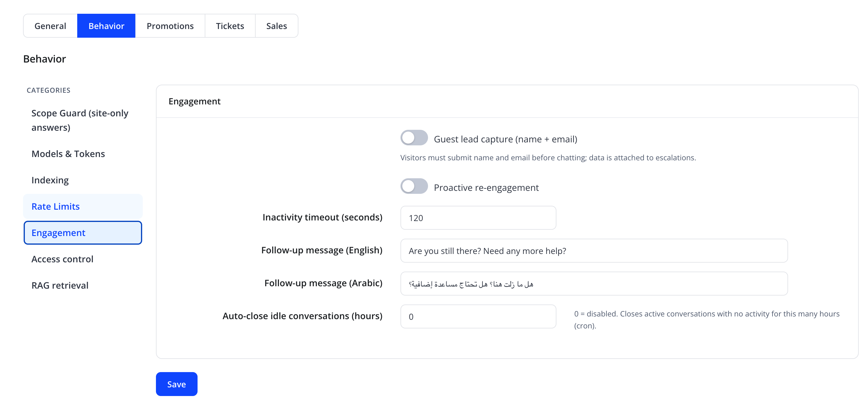Image resolution: width=868 pixels, height=402 pixels.
Task: Edit the English follow-up message field
Action: pos(594,251)
